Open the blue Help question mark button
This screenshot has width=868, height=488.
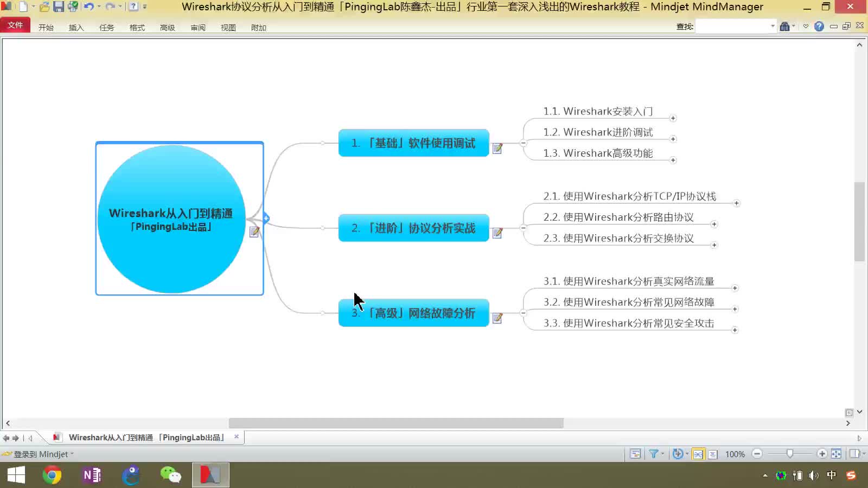[x=819, y=26]
